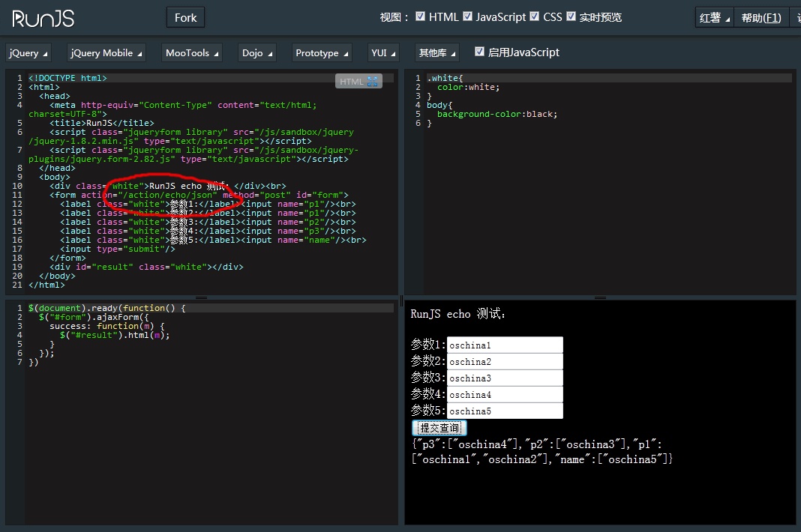The height and width of the screenshot is (532, 801).
Task: Click the <input type="submit"/> line
Action: pos(118,249)
